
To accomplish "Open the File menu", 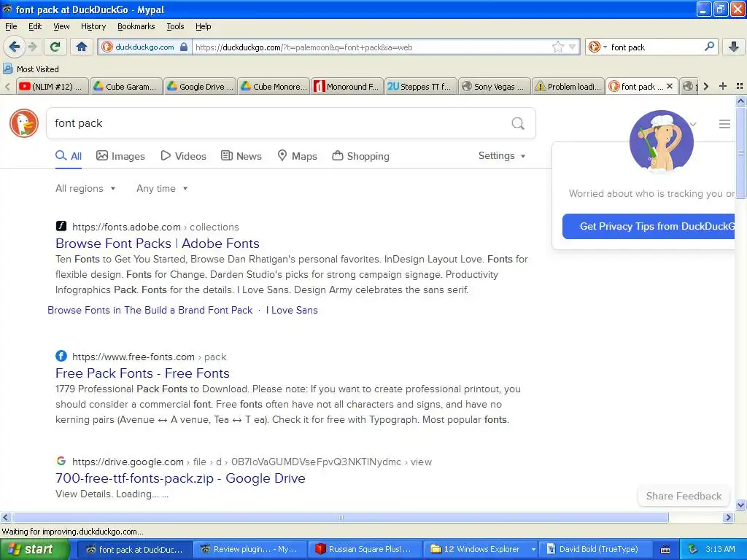I will 11,26.
